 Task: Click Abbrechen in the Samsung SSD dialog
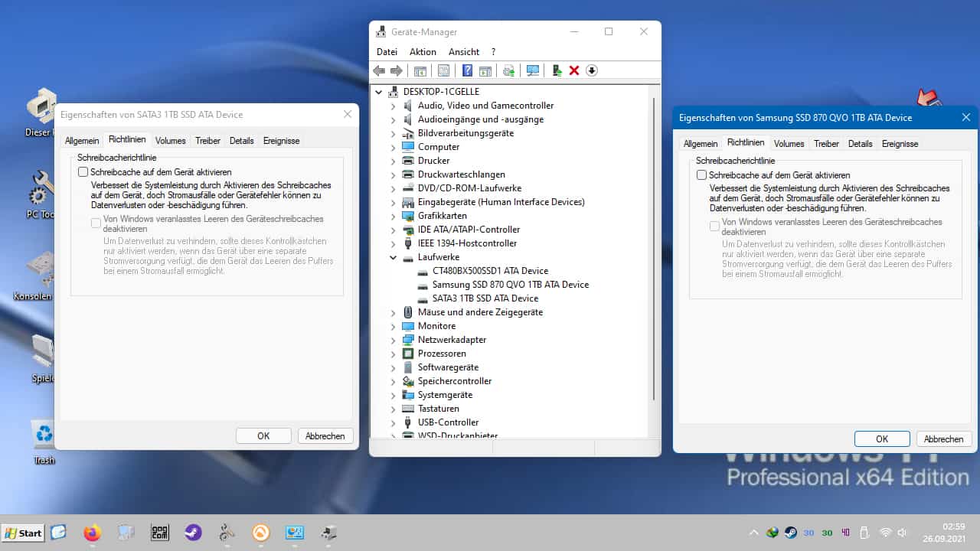pyautogui.click(x=944, y=439)
